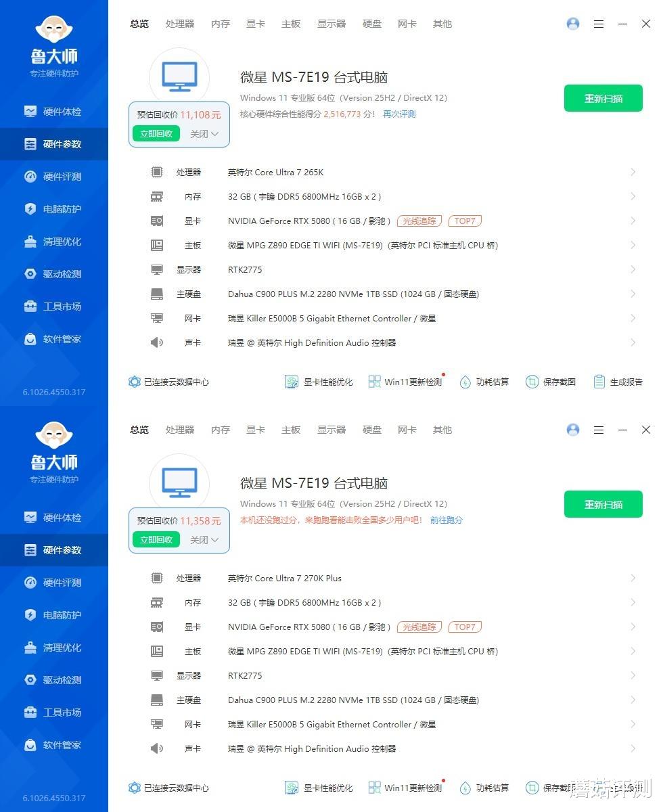
Task: Open the hamburger menu in the lower window
Action: [x=599, y=430]
